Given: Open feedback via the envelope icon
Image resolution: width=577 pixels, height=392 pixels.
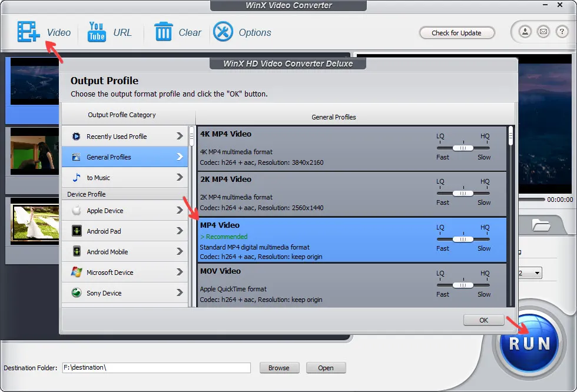Looking at the screenshot, I should [543, 32].
